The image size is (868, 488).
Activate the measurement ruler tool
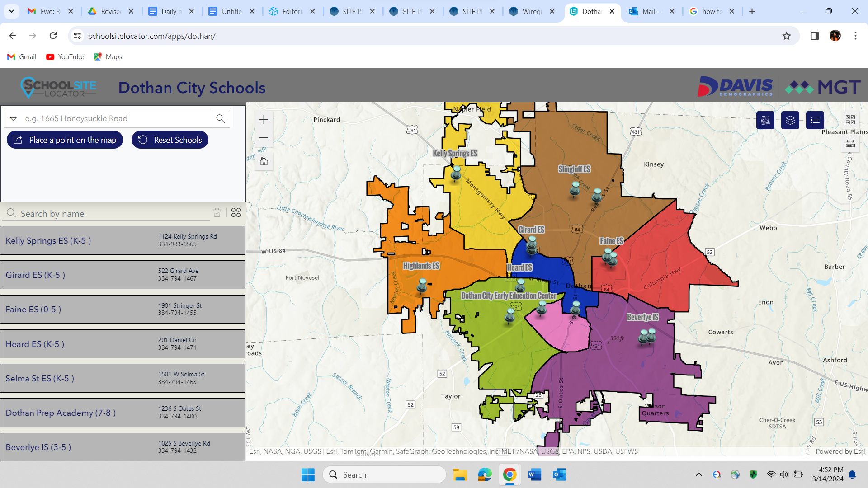(x=850, y=143)
